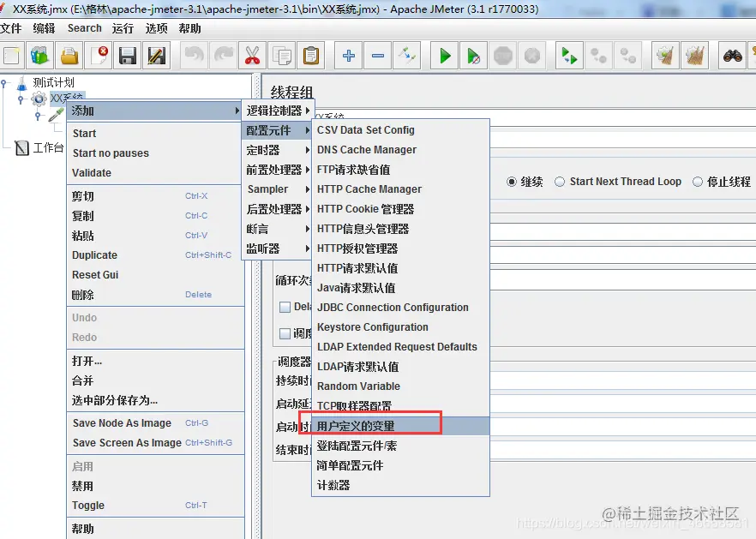Image resolution: width=756 pixels, height=539 pixels.
Task: Tick the 调度器 checkbox
Action: 285,333
